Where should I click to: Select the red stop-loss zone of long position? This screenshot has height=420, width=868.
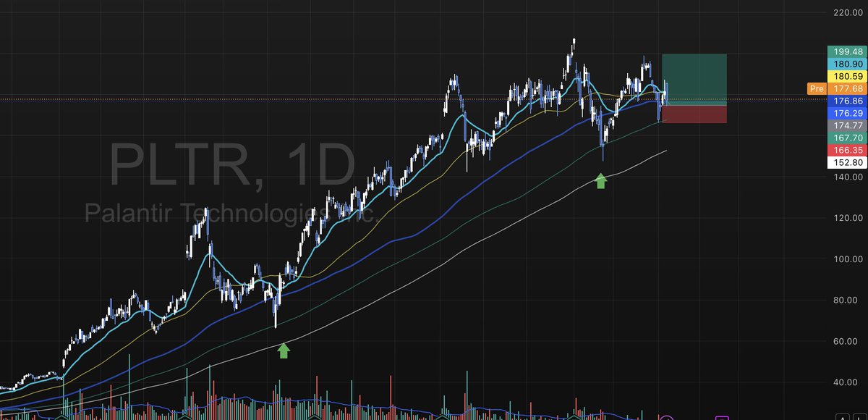click(694, 114)
